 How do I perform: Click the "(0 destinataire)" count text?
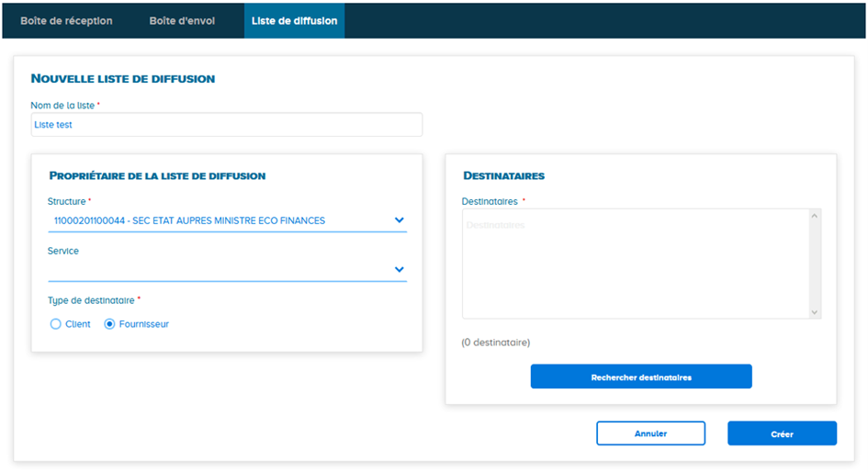496,343
